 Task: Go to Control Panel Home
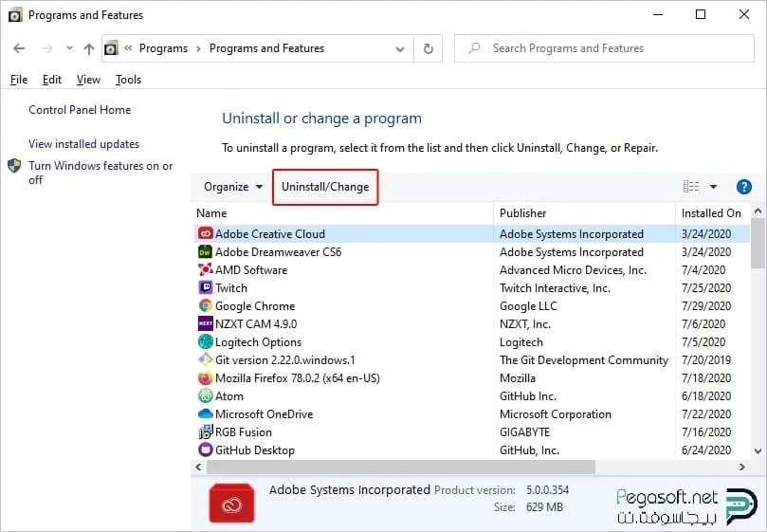coord(80,110)
